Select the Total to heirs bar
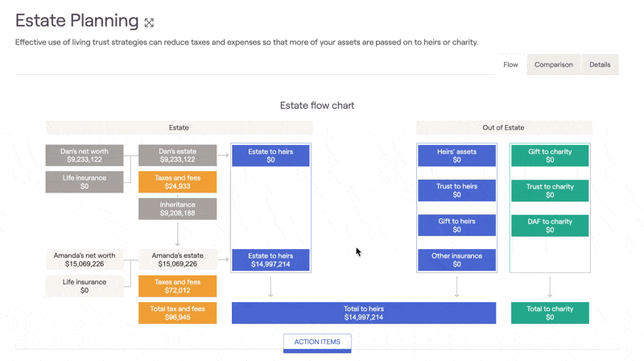The image size is (644, 361). point(364,313)
